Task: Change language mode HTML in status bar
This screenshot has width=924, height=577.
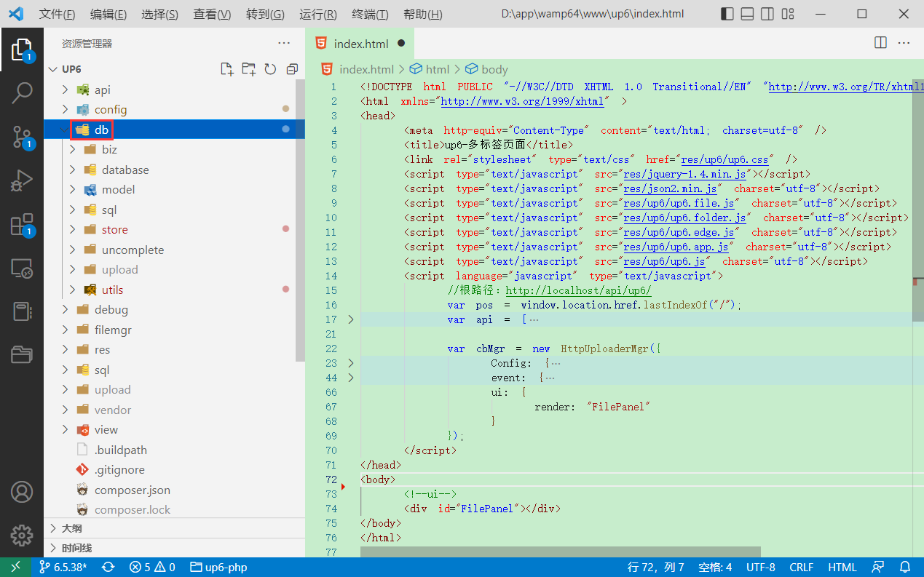Action: coord(842,568)
